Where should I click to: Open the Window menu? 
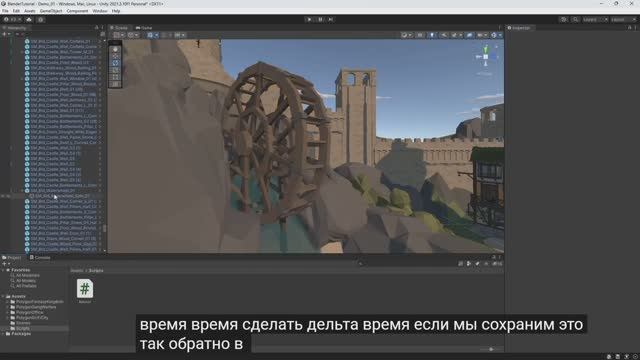point(100,11)
